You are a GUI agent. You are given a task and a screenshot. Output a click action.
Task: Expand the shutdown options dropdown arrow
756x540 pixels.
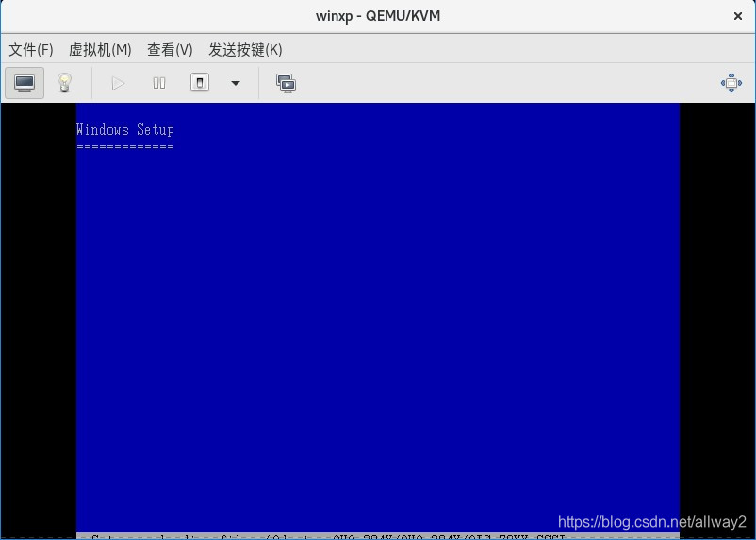coord(236,83)
